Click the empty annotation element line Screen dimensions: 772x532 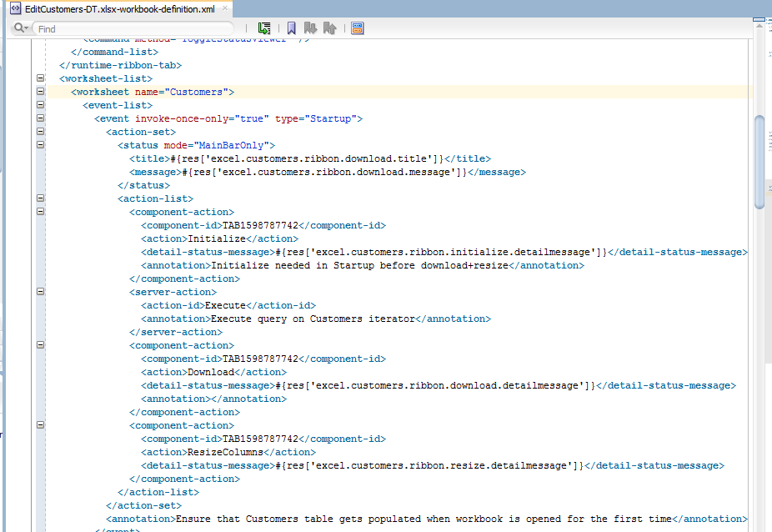213,399
